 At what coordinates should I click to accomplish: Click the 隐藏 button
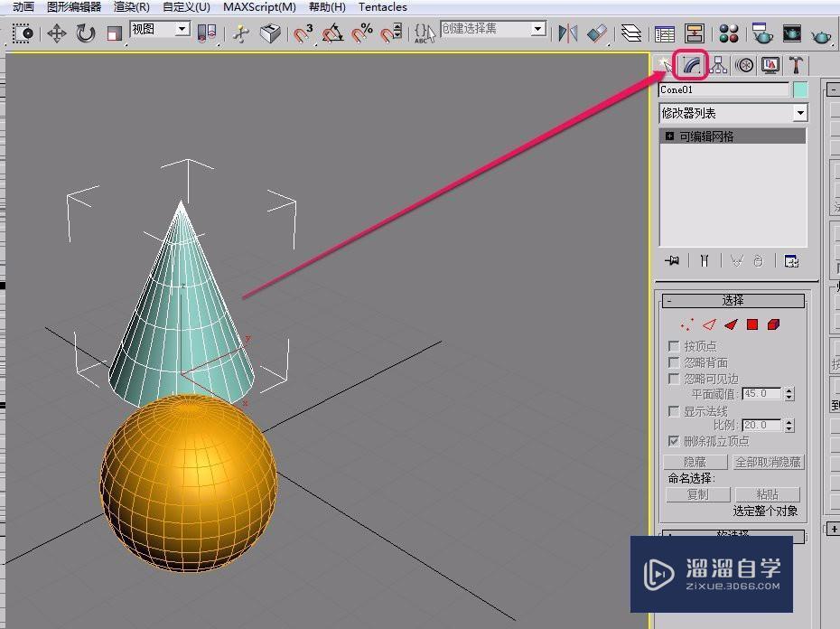click(694, 461)
